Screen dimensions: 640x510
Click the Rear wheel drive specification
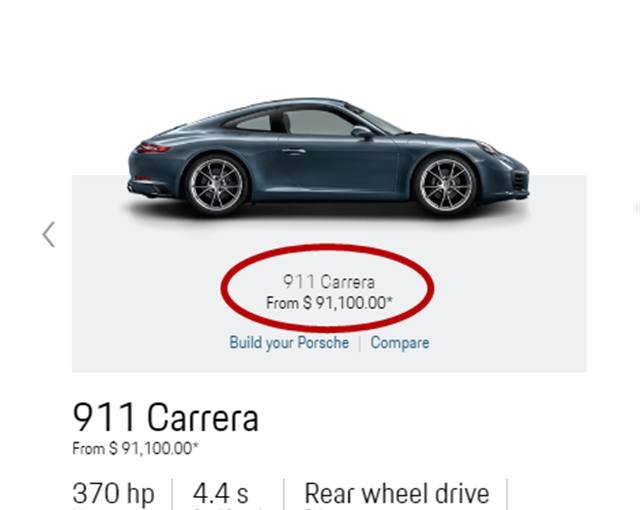coord(397,494)
